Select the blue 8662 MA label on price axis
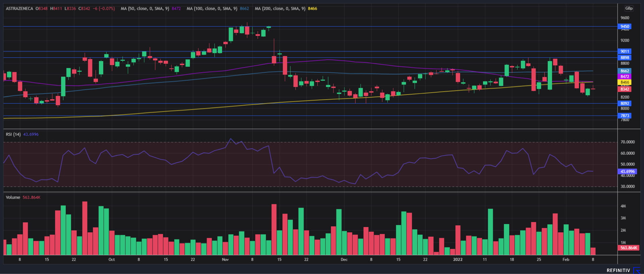The width and height of the screenshot is (644, 274). tap(625, 71)
